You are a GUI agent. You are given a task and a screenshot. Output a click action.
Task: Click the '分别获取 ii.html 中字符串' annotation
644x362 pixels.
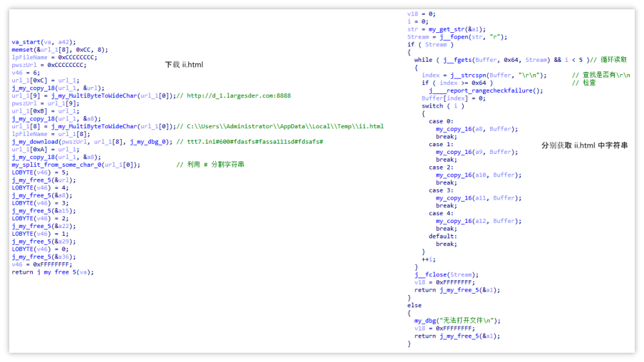click(x=584, y=146)
